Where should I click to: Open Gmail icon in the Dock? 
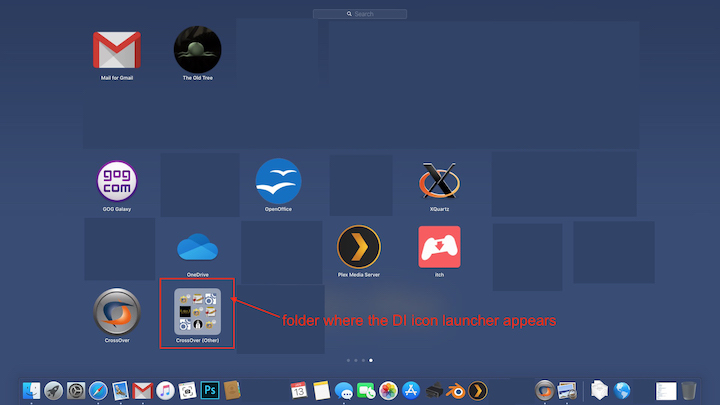tap(143, 391)
